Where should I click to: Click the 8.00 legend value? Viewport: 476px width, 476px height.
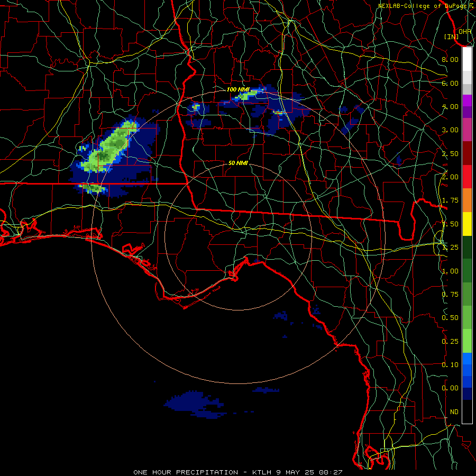click(x=450, y=59)
